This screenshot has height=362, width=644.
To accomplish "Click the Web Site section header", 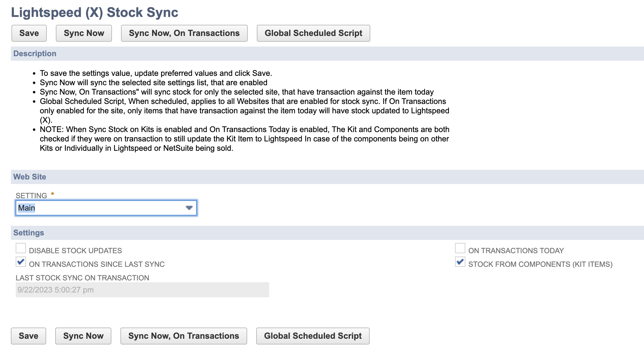I will tap(327, 177).
